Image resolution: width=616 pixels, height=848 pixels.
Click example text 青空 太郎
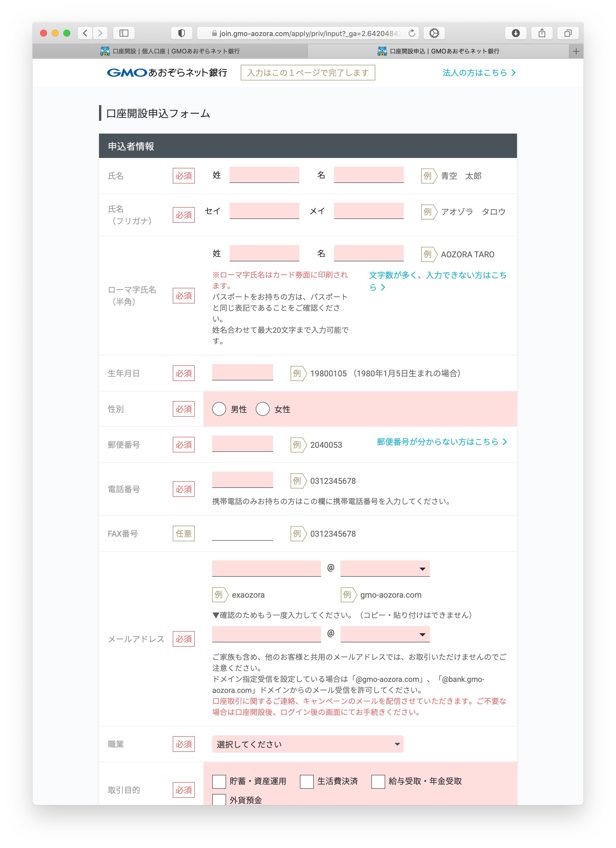(461, 176)
